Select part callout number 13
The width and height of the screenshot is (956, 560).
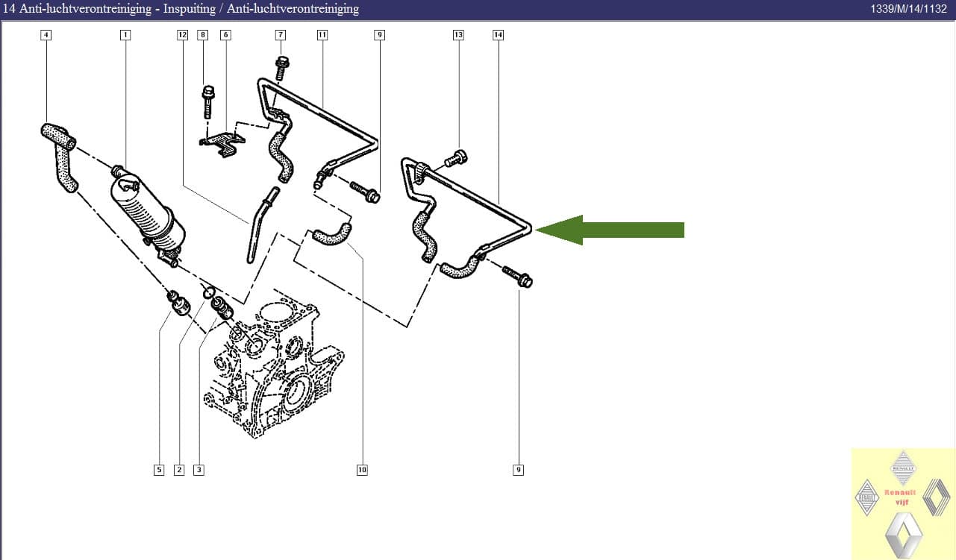pyautogui.click(x=458, y=35)
